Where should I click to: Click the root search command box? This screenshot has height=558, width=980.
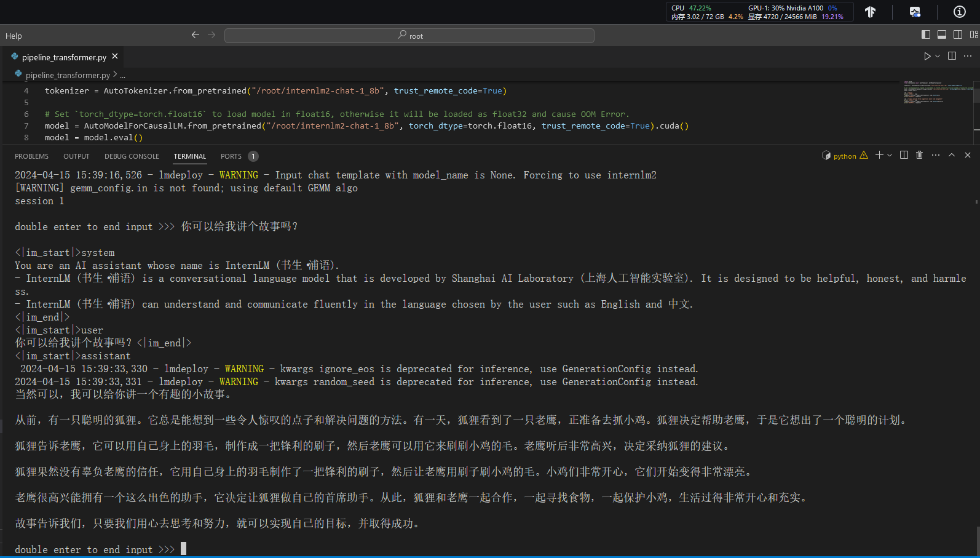click(409, 36)
